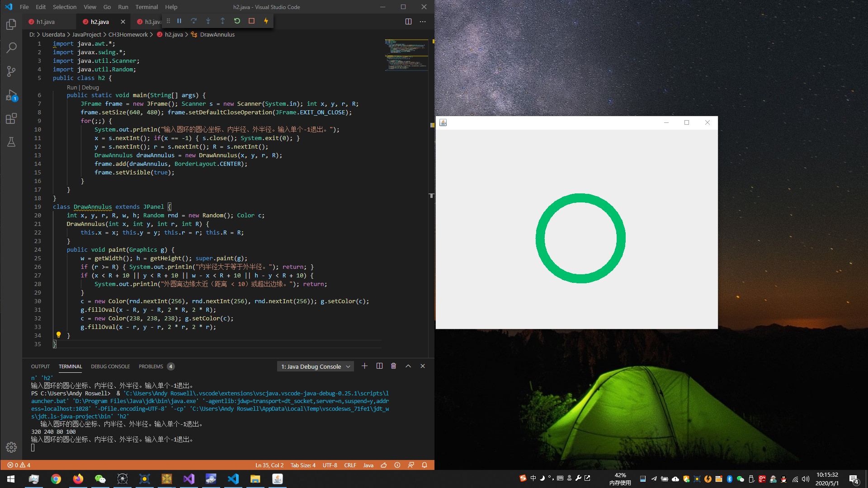
Task: Click the debug Step Over button
Action: click(193, 21)
